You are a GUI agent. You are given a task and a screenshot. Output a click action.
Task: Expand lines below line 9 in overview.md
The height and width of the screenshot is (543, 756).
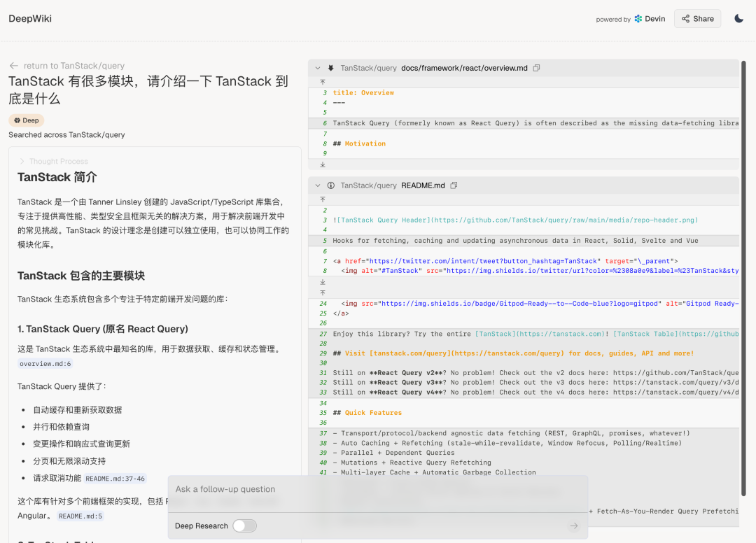pyautogui.click(x=323, y=164)
